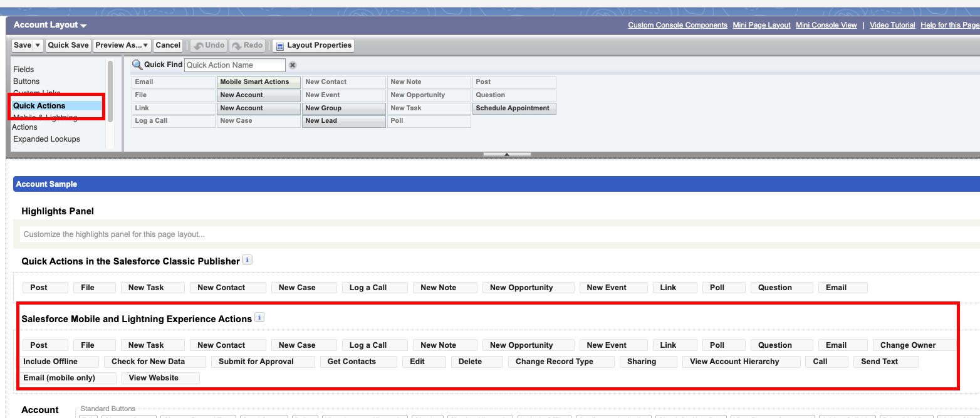Select Poll in the Classic Publisher section
The height and width of the screenshot is (418, 980).
724,288
